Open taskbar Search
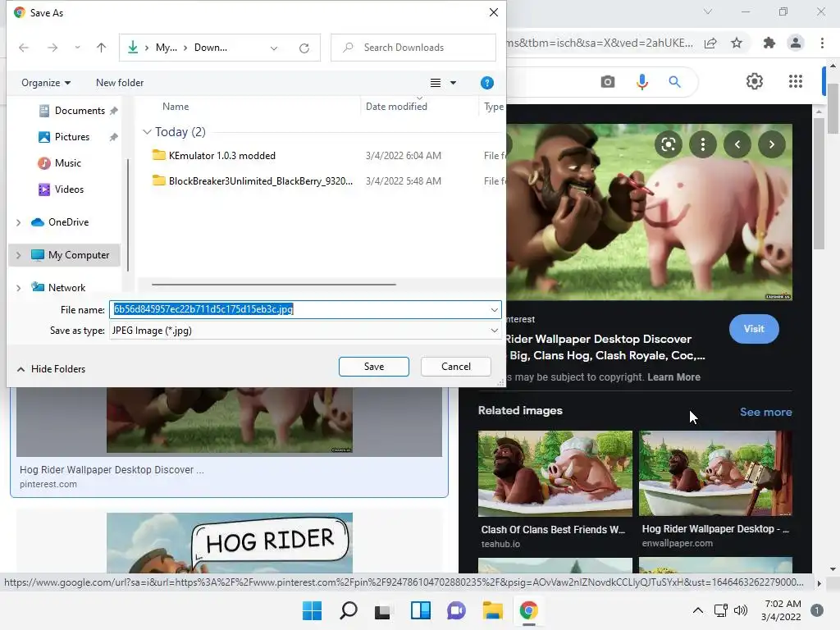This screenshot has width=840, height=630. coord(348,610)
